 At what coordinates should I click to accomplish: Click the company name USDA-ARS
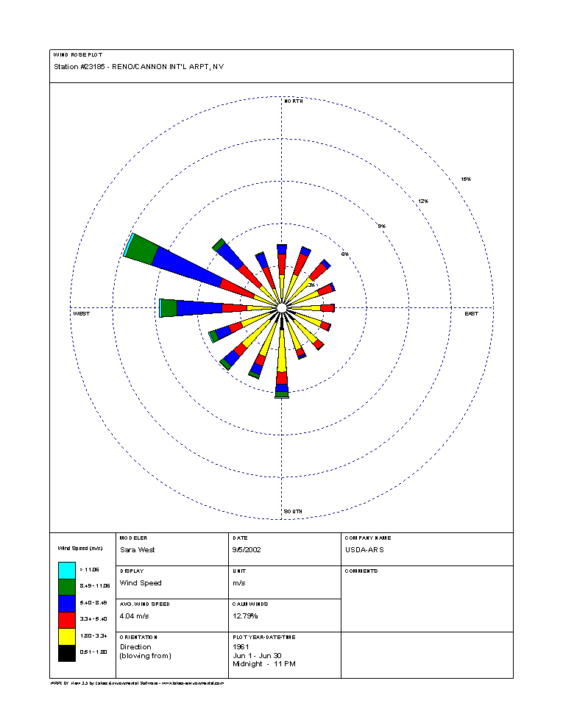coord(364,550)
